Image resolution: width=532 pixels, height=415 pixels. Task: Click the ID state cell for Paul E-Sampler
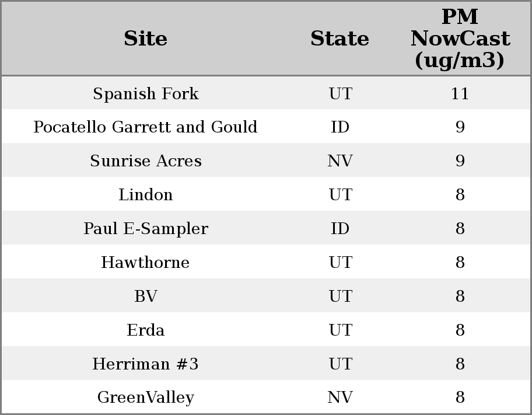pyautogui.click(x=340, y=229)
